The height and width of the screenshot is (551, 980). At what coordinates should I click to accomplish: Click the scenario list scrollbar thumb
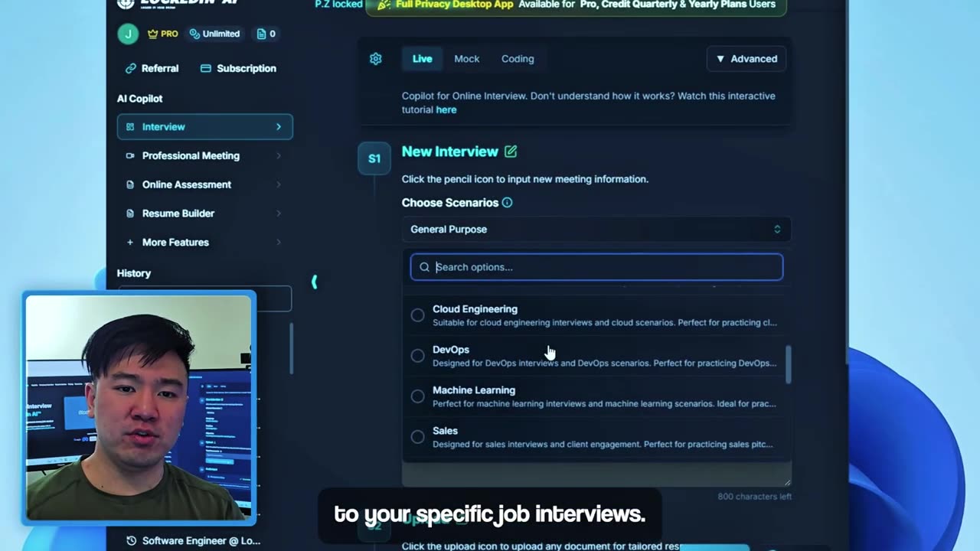[x=788, y=364]
